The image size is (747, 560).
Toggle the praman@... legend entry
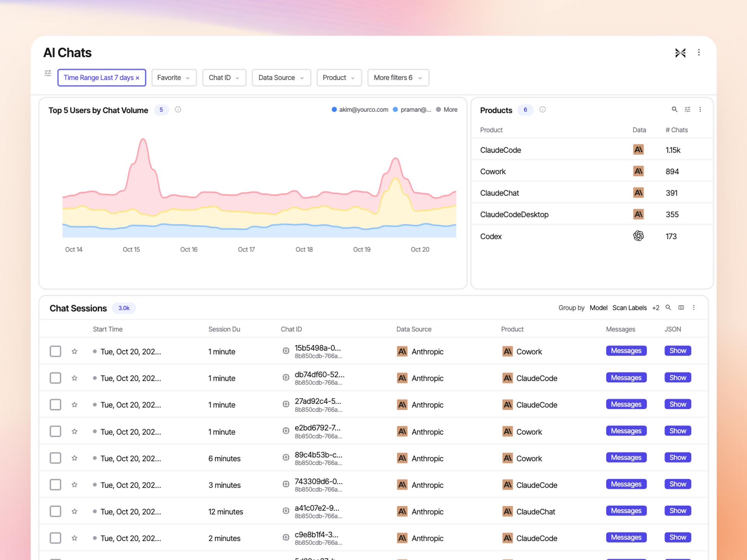coord(412,110)
